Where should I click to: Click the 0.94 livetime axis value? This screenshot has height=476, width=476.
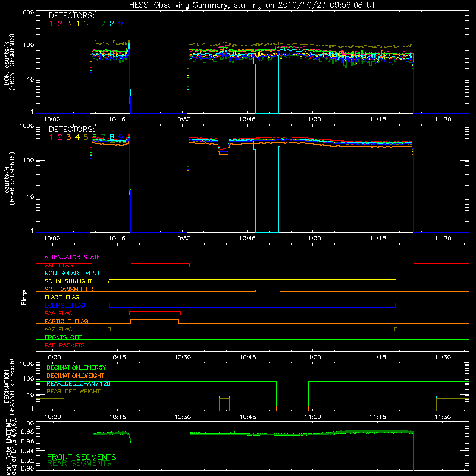pyautogui.click(x=27, y=450)
